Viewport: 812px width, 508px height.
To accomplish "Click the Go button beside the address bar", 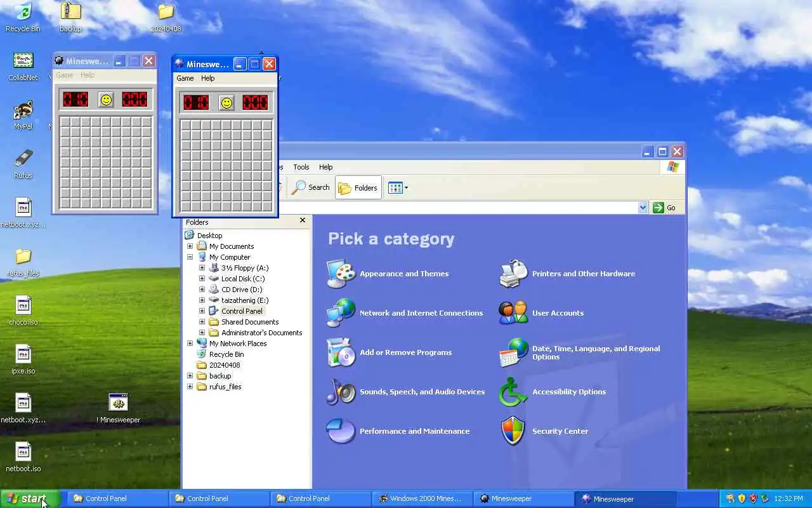I will click(665, 208).
